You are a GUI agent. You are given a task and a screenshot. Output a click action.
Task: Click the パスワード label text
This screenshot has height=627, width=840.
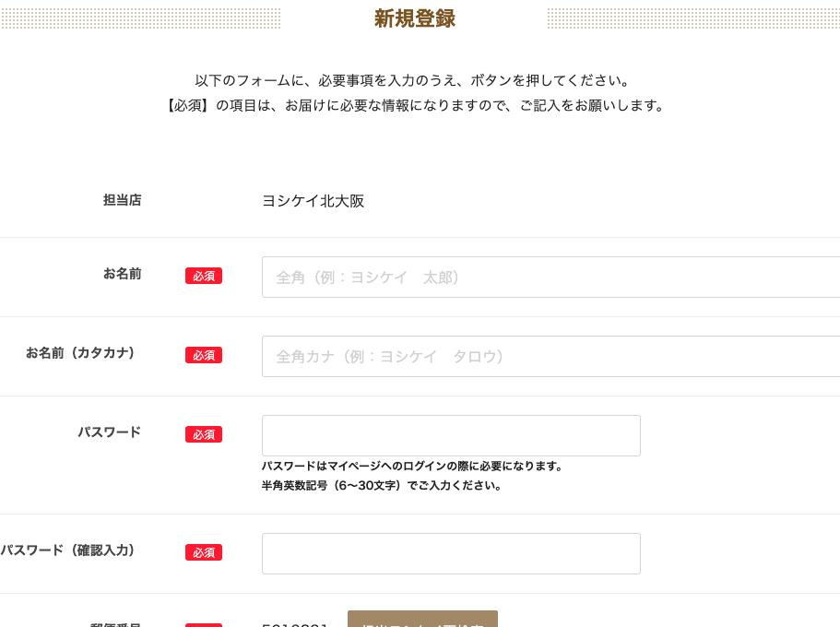click(109, 432)
